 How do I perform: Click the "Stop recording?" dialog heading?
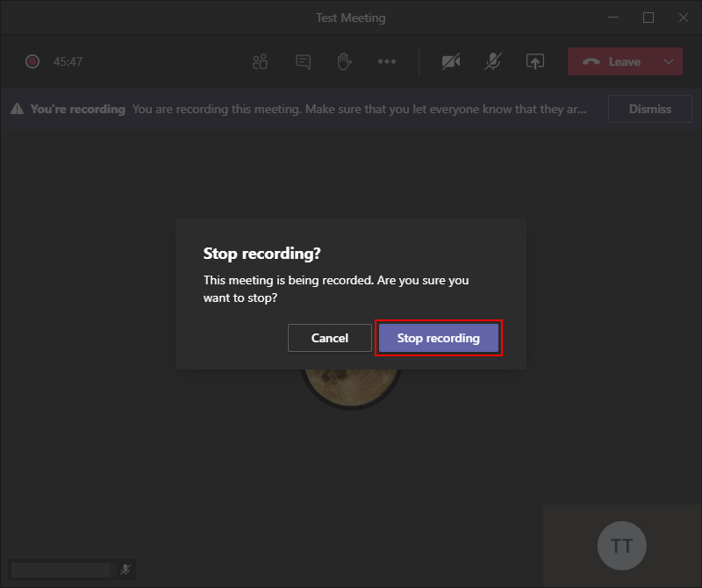[x=261, y=254]
